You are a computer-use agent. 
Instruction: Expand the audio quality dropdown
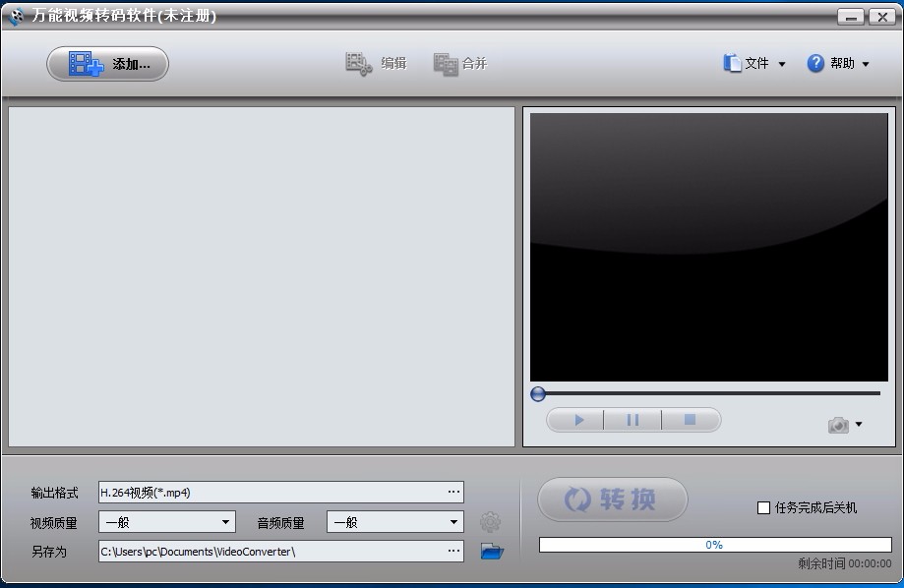453,522
